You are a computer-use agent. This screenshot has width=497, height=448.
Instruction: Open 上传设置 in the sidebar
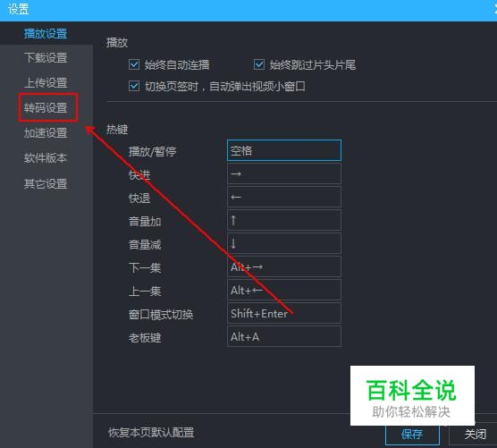46,83
